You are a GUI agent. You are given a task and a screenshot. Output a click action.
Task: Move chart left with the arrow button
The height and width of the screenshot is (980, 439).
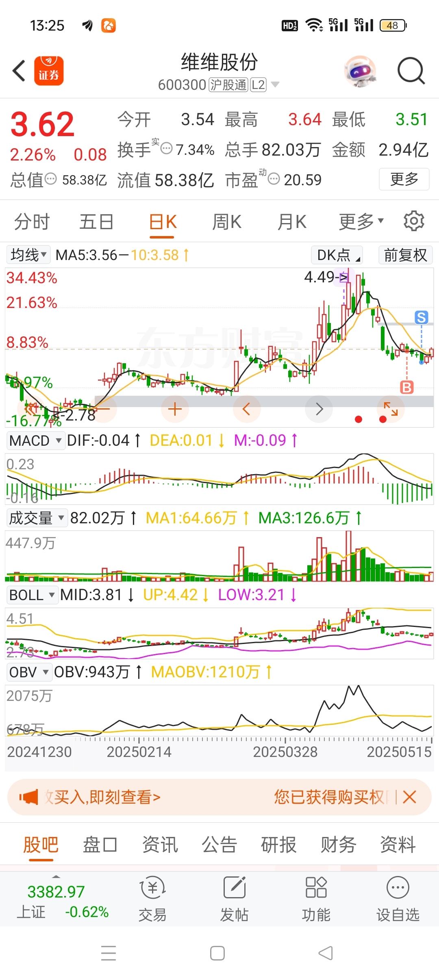[246, 409]
